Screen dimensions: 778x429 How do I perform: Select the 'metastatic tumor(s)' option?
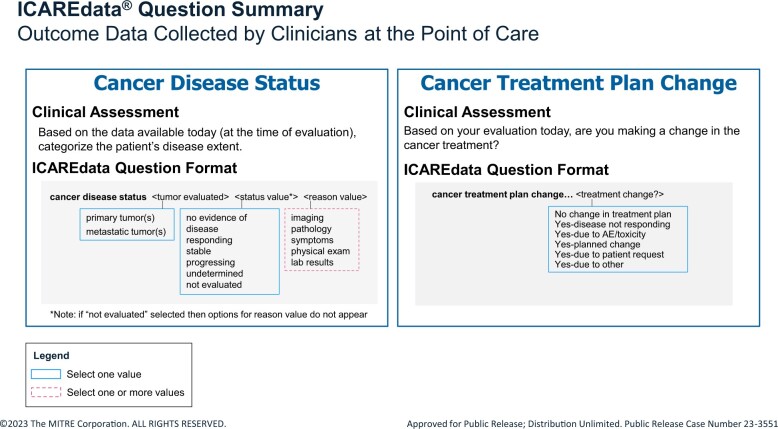coord(126,232)
